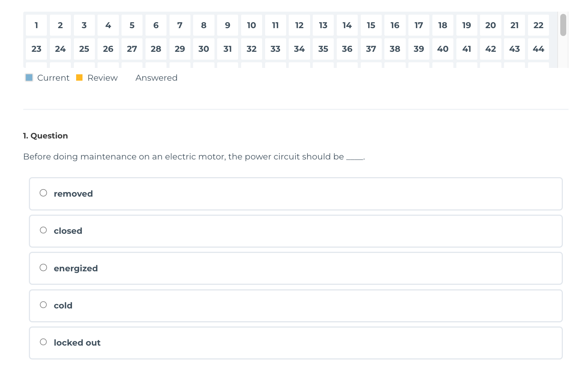The image size is (588, 373).
Task: Jump to question 1 in navigator
Action: point(36,25)
